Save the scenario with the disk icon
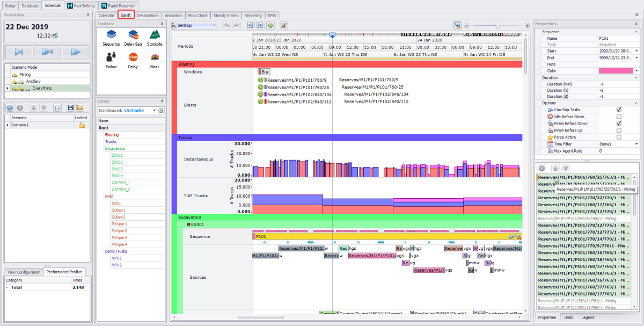The height and width of the screenshot is (326, 644). coord(70,107)
